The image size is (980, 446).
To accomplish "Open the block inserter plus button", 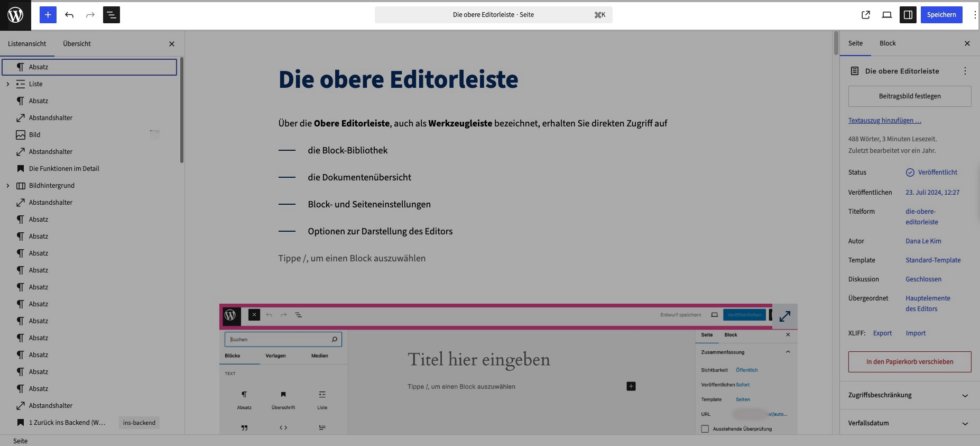I will [x=48, y=15].
